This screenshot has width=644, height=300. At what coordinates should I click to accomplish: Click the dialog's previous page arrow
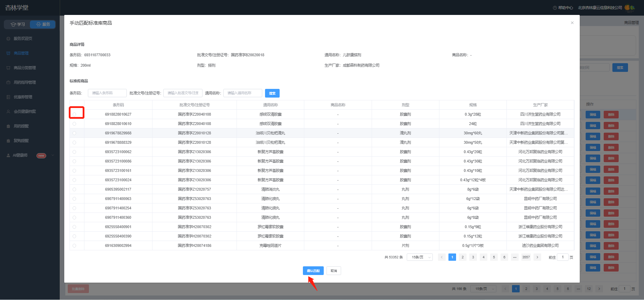click(x=442, y=257)
